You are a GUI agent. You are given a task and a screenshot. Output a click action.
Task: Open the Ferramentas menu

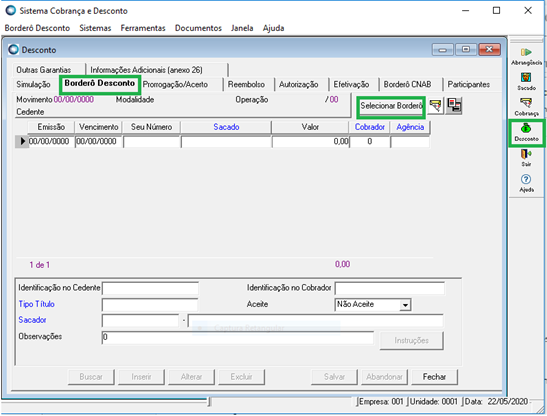pos(143,28)
